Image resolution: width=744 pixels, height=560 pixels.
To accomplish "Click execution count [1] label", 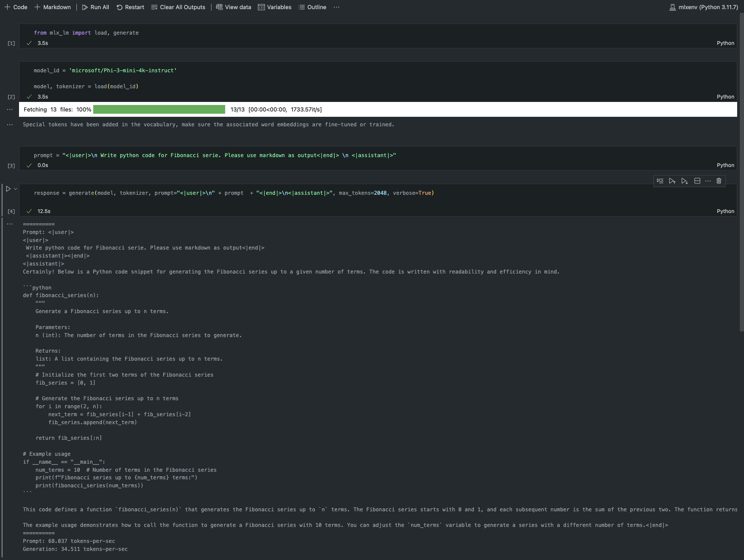I will [11, 43].
